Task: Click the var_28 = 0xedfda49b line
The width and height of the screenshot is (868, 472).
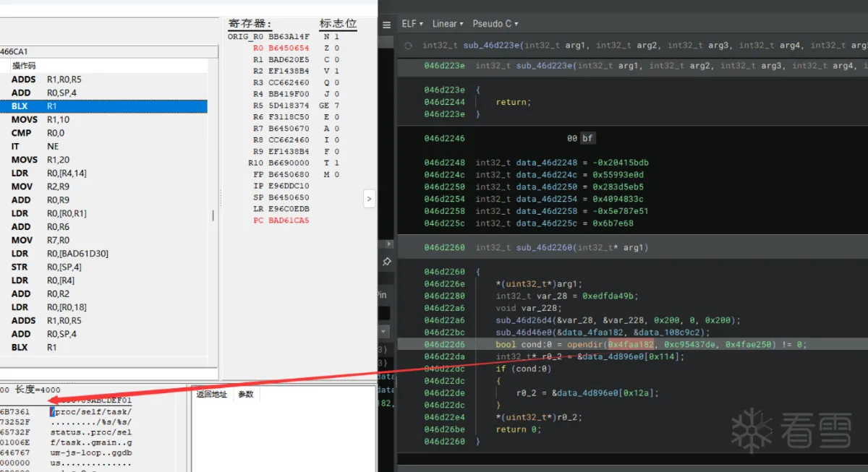Action: 567,296
